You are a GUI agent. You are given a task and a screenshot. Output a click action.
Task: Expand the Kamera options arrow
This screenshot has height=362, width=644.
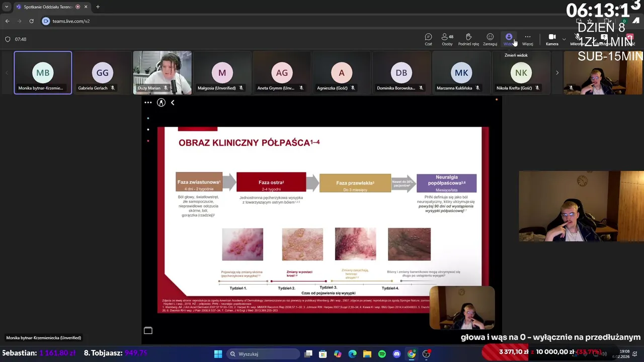563,39
